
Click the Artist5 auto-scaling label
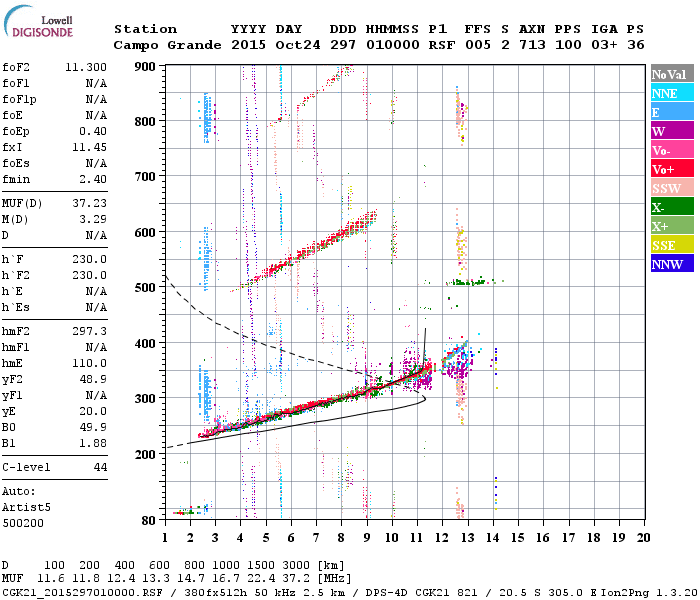[x=26, y=508]
